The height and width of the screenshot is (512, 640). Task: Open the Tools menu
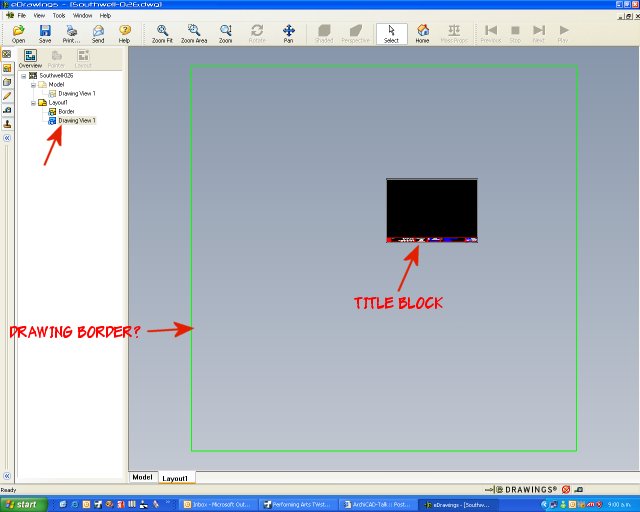59,16
